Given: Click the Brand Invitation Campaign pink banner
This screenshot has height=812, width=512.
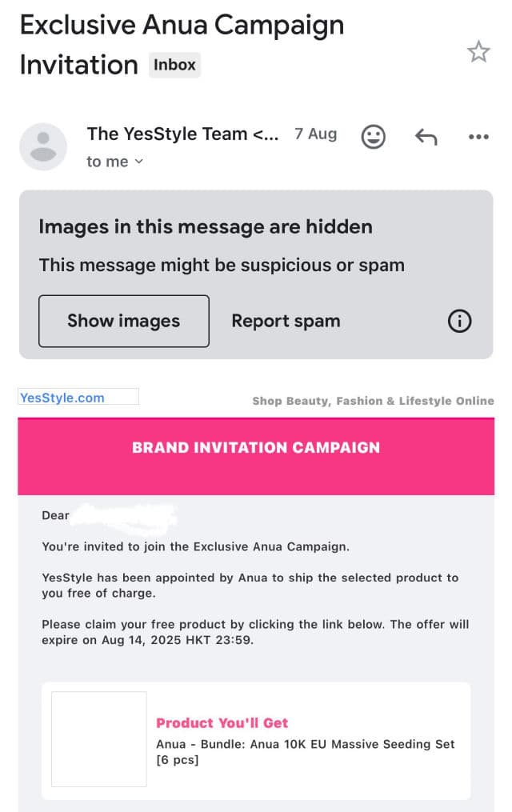Looking at the screenshot, I should click(256, 448).
